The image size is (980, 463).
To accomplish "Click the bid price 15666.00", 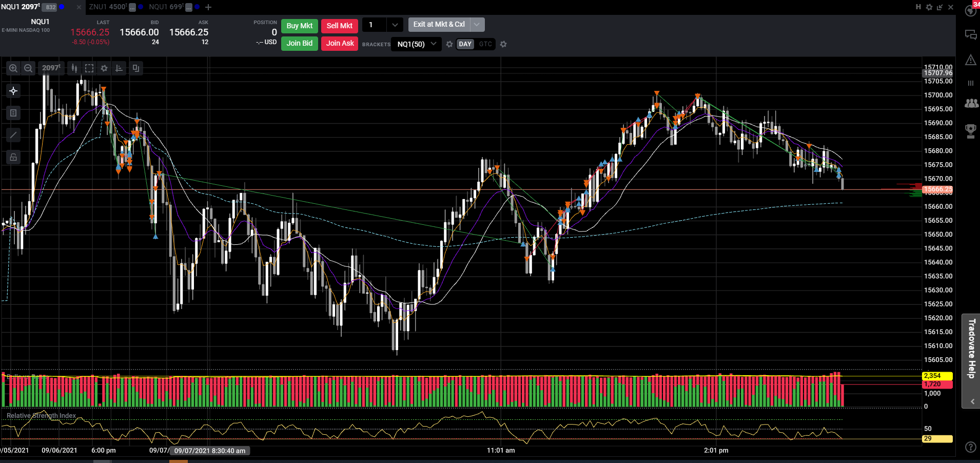I will tap(139, 32).
